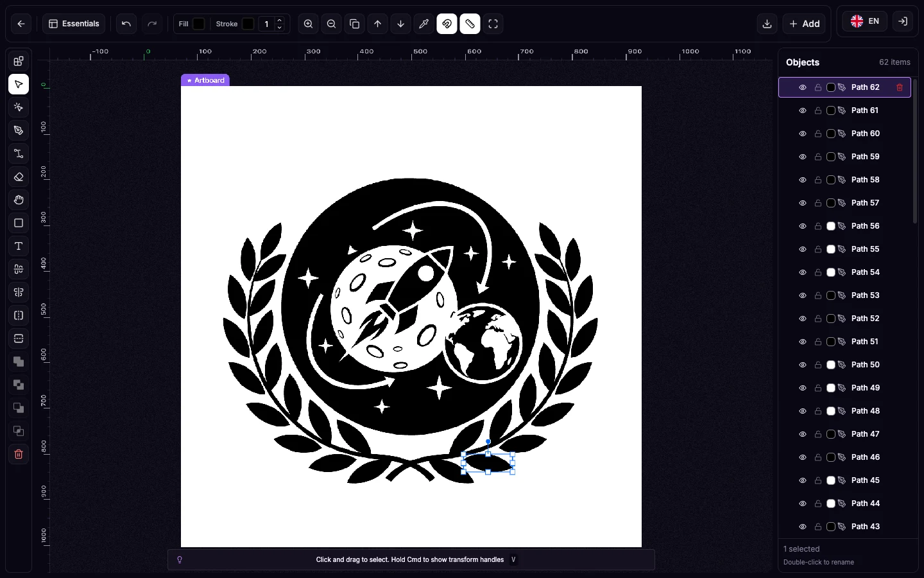Click the unite boolean operation icon
This screenshot has width=924, height=578.
(19, 362)
